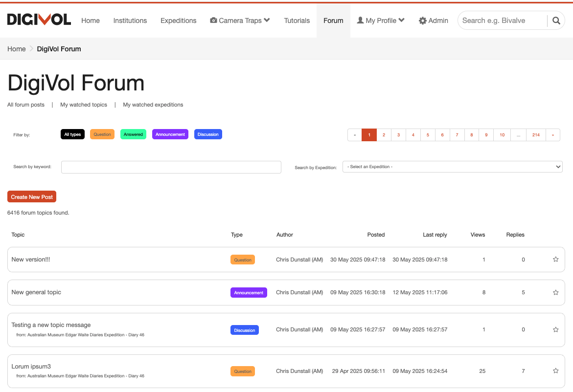Click the search magnifier icon
Image resolution: width=573 pixels, height=392 pixels.
[556, 21]
